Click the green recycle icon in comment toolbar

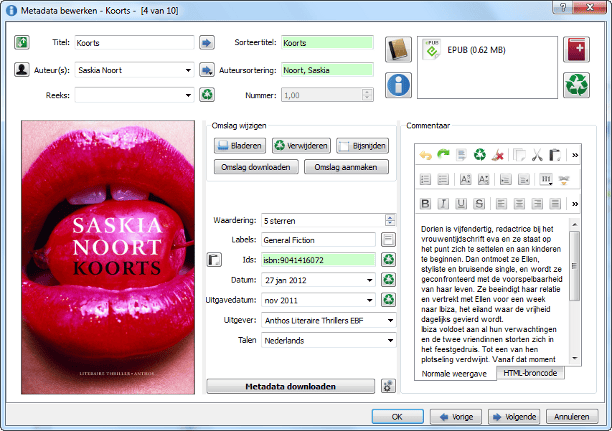click(x=480, y=155)
